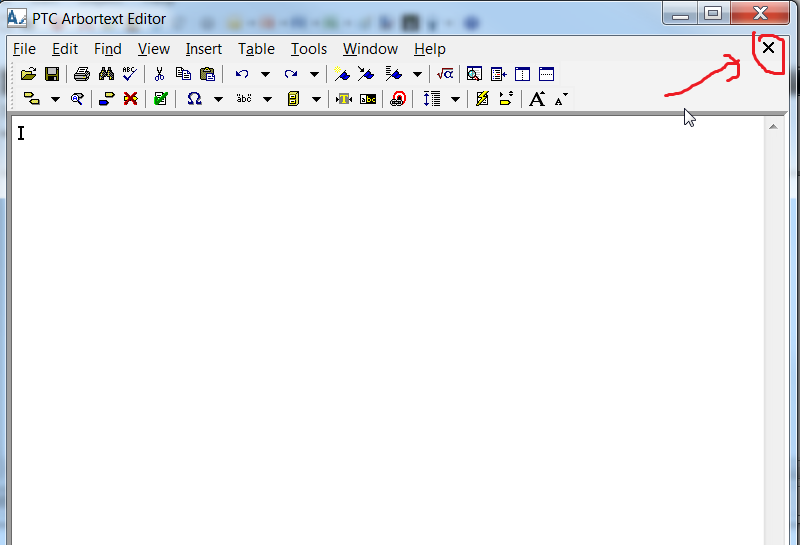The width and height of the screenshot is (800, 545).
Task: Insert a symbol with the Omega icon
Action: [194, 98]
